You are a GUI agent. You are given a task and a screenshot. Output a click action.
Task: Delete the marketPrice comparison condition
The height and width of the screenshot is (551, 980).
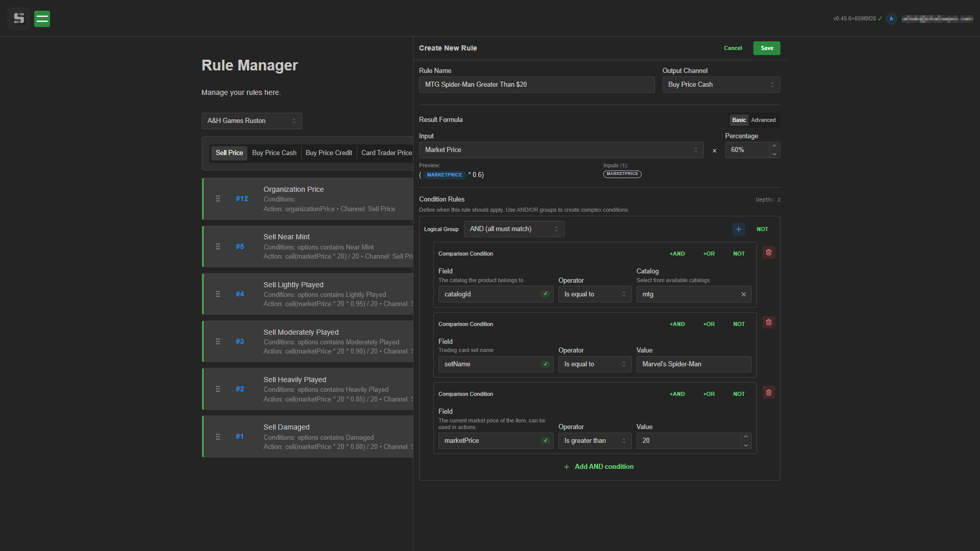coord(769,392)
